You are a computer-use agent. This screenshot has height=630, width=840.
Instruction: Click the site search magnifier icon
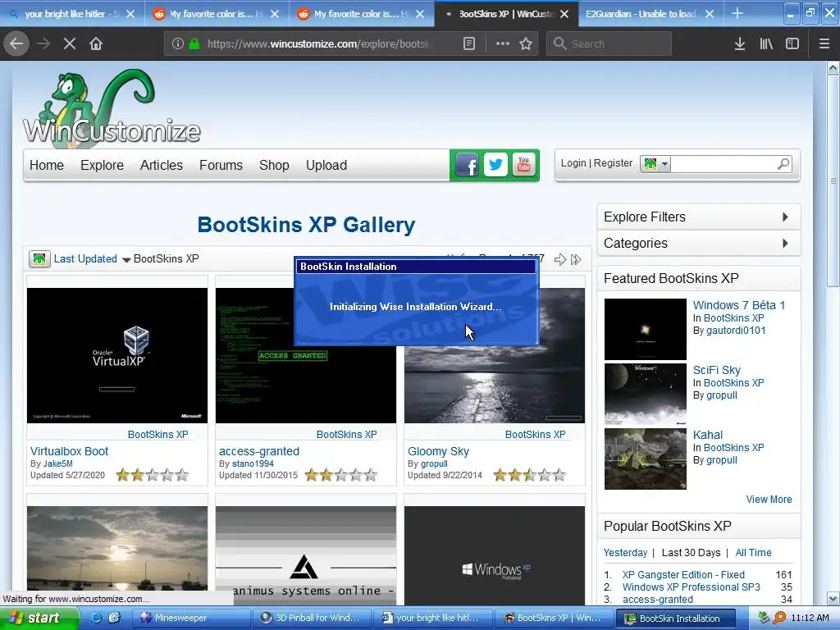pyautogui.click(x=783, y=164)
